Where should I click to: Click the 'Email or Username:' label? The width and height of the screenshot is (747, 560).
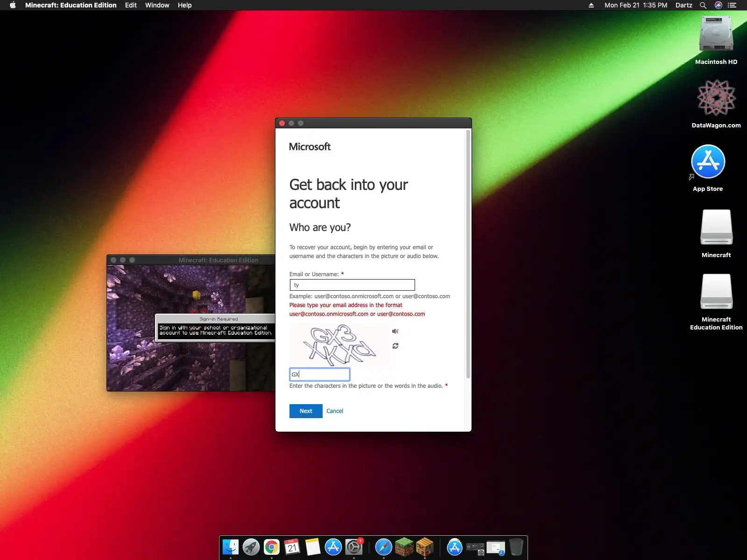[x=314, y=274]
